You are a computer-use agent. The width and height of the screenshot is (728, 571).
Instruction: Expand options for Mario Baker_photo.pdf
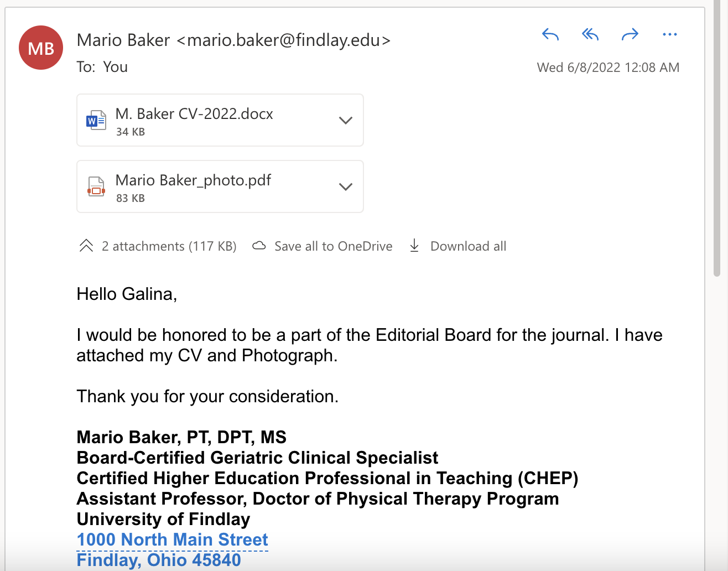coord(345,186)
